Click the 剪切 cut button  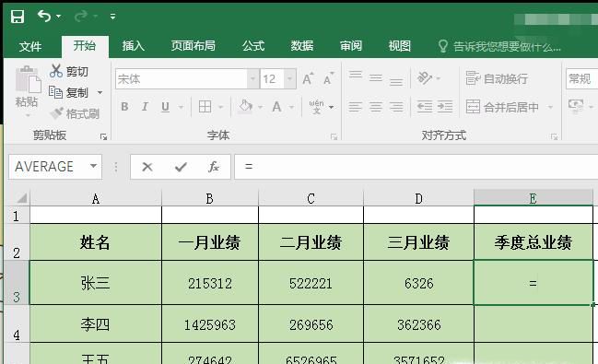69,71
